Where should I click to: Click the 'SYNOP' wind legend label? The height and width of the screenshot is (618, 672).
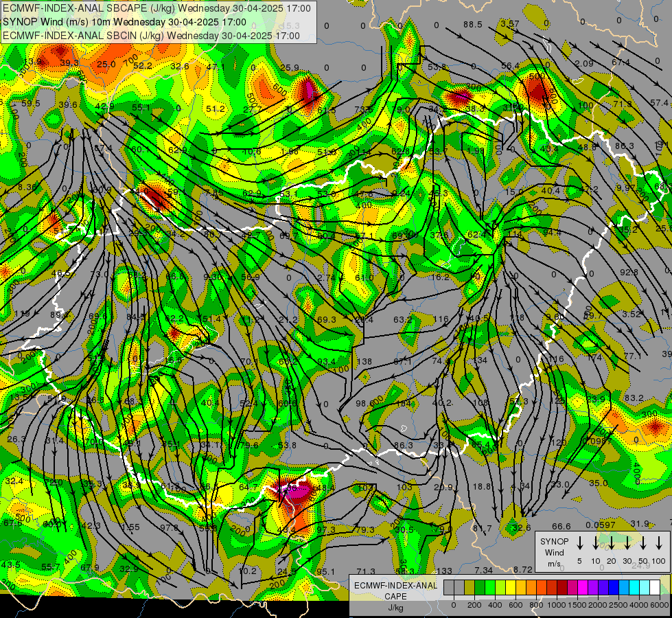554,541
